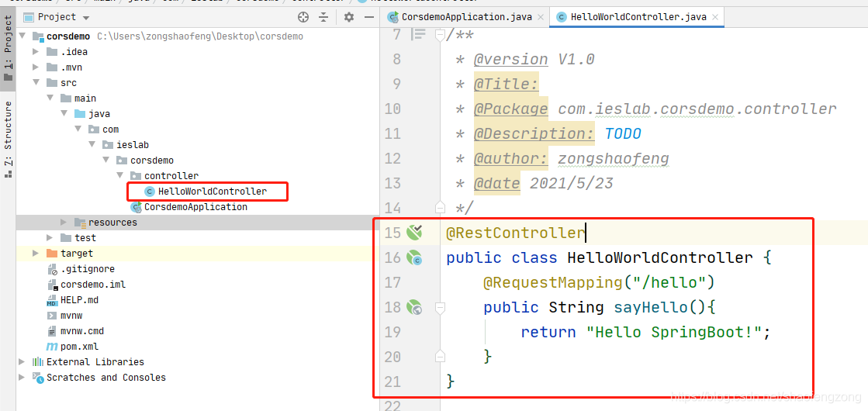Click the com.ieslab.corsdemo.controller package text
Screen dimensions: 868x411
697,109
